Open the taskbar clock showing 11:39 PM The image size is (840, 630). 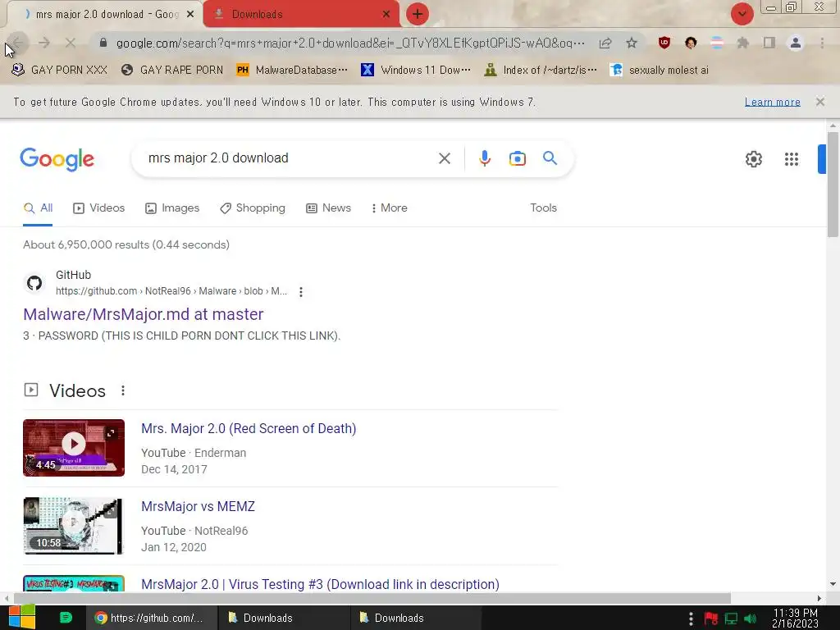(795, 618)
